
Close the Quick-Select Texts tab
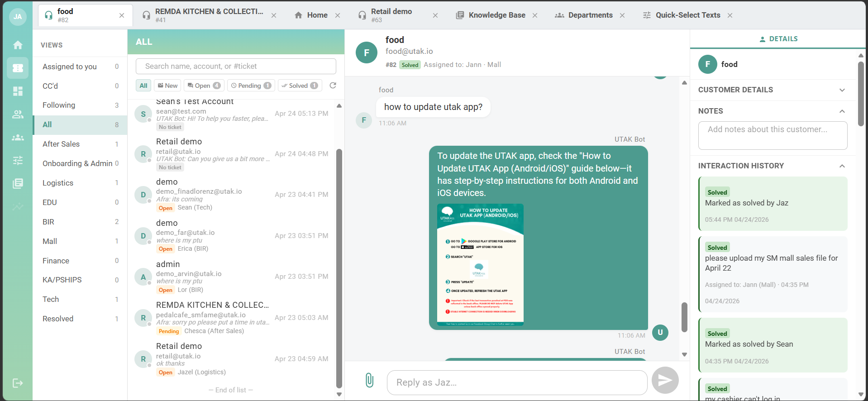click(730, 15)
